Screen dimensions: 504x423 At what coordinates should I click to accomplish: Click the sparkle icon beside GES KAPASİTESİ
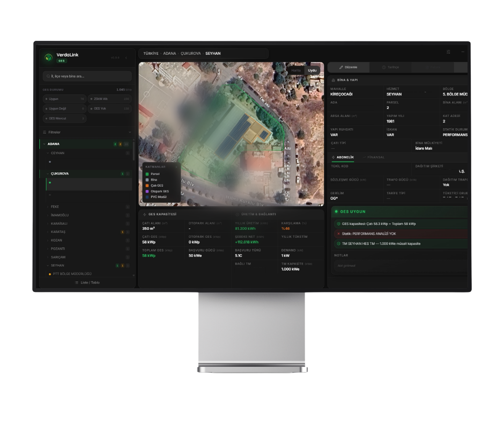point(145,214)
